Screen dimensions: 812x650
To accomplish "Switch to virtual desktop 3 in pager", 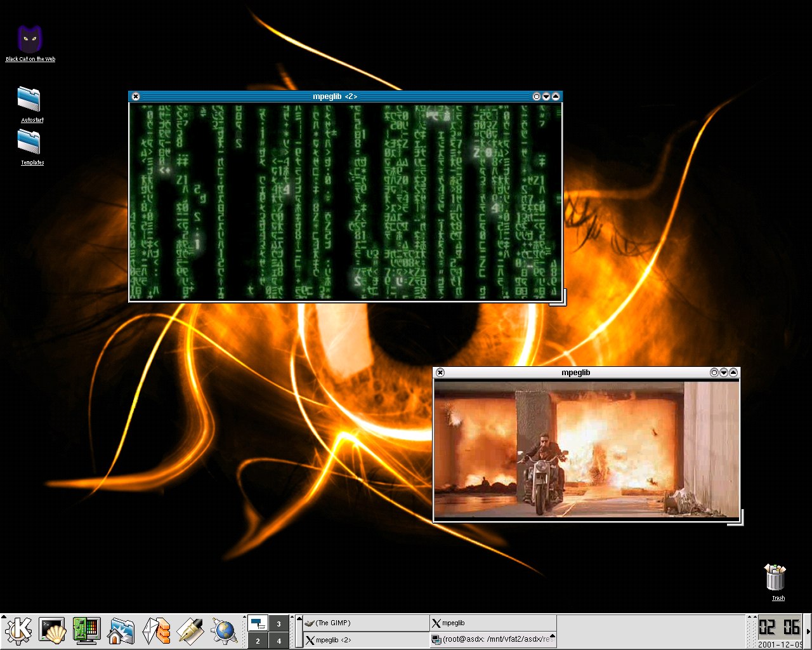I will [x=278, y=623].
